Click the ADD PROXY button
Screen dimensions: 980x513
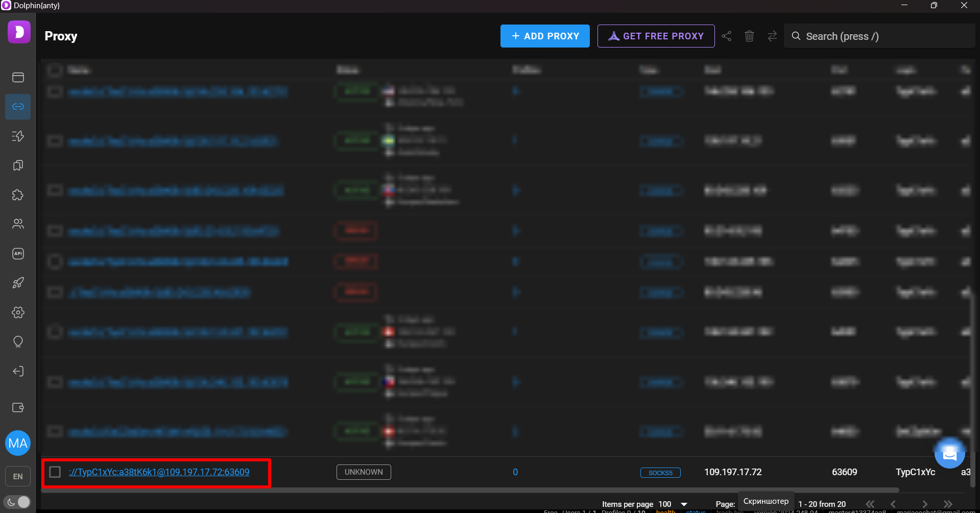click(x=545, y=36)
